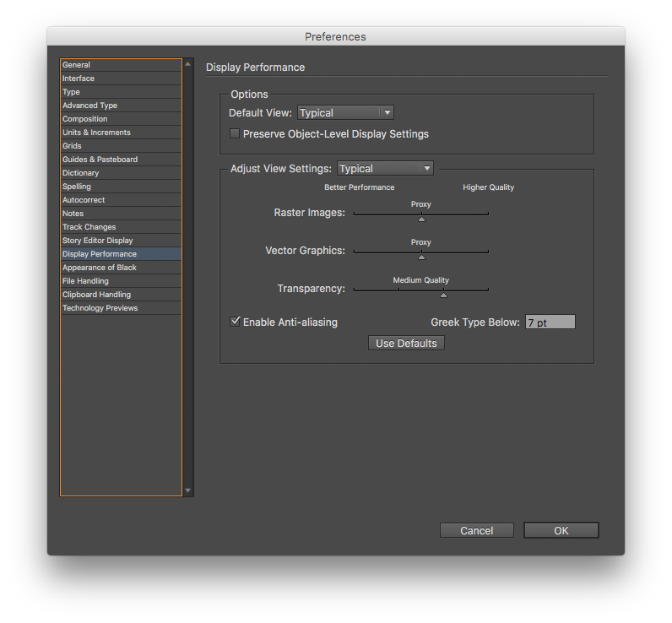
Task: Open Appearance of Black settings
Action: (121, 268)
